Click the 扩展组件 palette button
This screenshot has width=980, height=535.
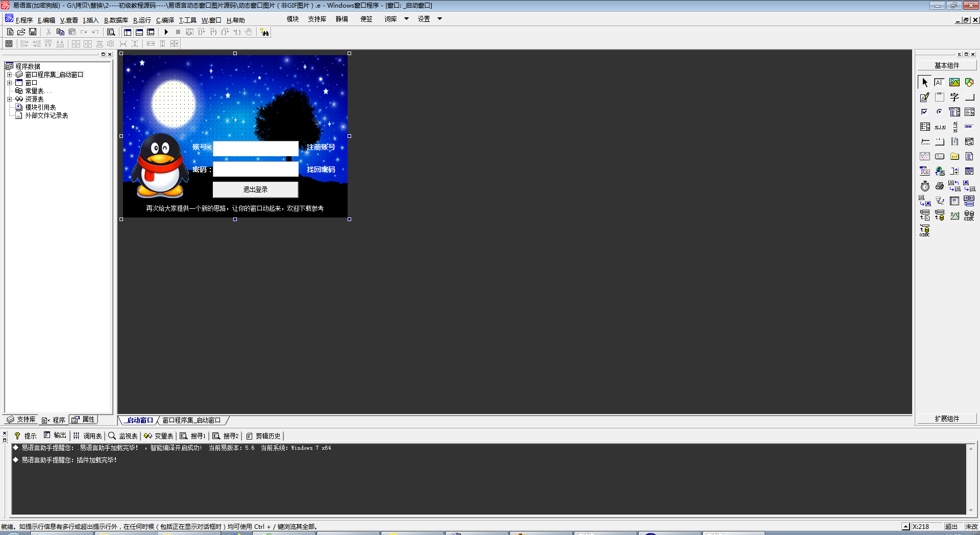pos(947,419)
